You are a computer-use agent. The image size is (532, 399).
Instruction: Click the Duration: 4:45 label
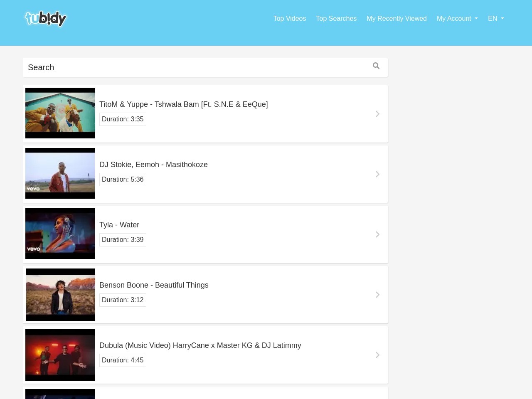[123, 360]
